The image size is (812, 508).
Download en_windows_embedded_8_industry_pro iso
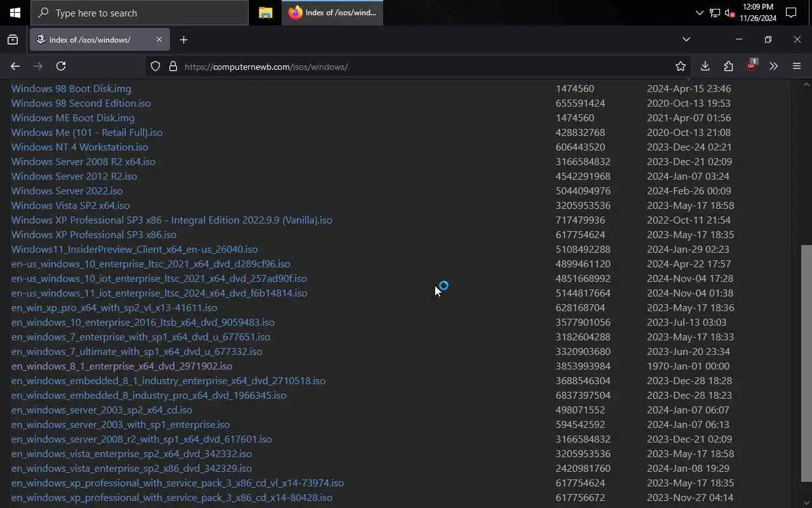pos(148,396)
